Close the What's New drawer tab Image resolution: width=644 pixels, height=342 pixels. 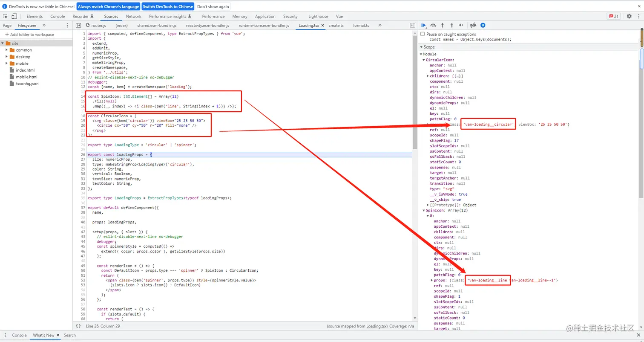[x=58, y=335]
